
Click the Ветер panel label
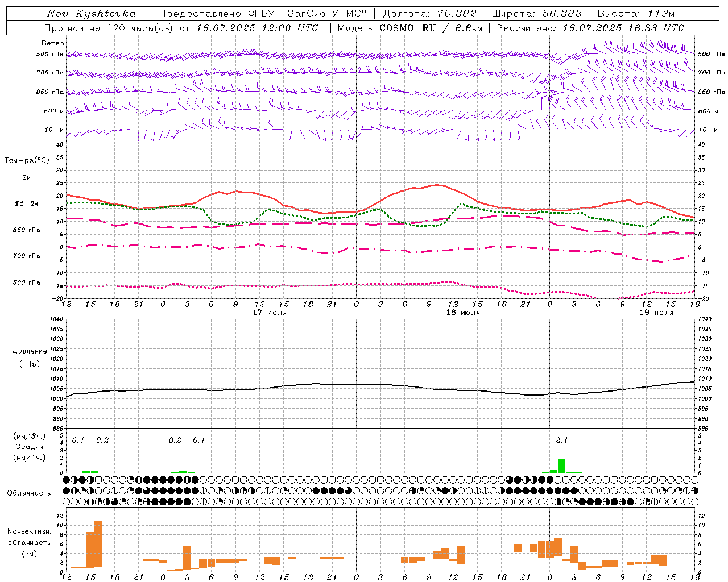(x=53, y=43)
